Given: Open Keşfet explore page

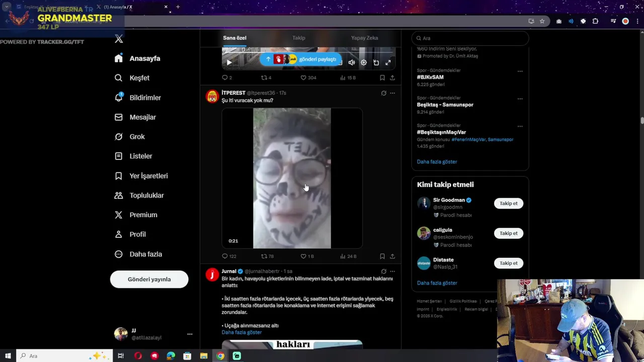Looking at the screenshot, I should tap(132, 78).
